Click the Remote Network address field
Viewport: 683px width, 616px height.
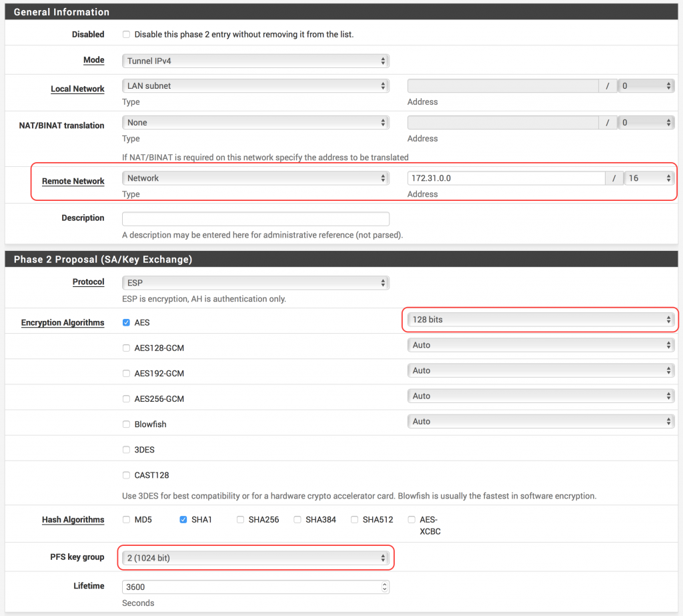tap(506, 178)
